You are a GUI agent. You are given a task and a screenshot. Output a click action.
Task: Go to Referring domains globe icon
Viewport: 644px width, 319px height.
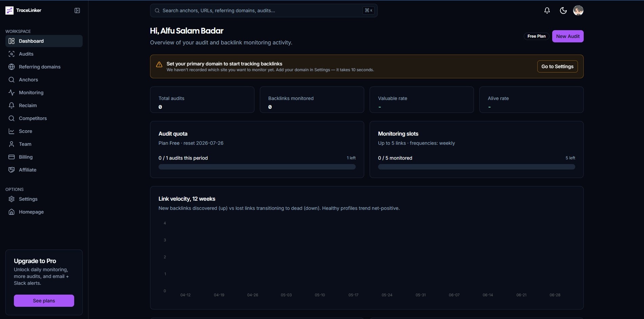[x=12, y=67]
